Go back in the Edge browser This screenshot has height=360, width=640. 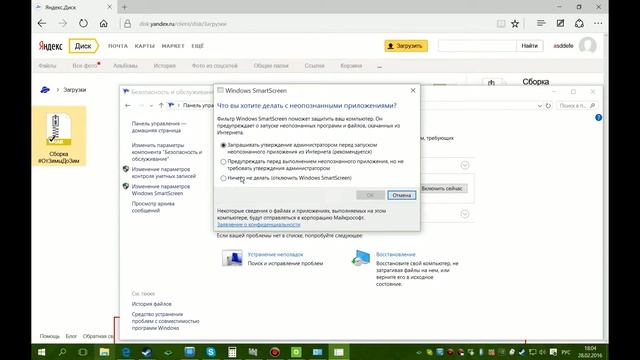42,24
